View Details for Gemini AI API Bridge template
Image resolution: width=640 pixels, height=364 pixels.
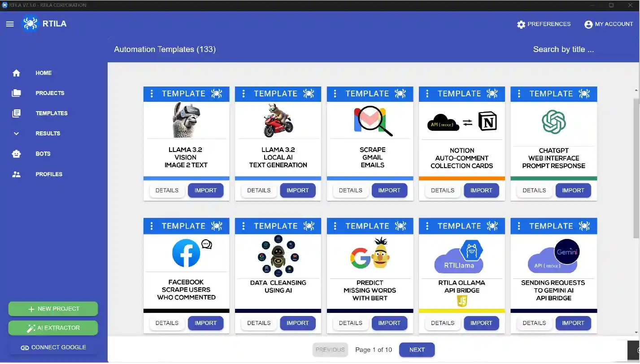pos(534,323)
